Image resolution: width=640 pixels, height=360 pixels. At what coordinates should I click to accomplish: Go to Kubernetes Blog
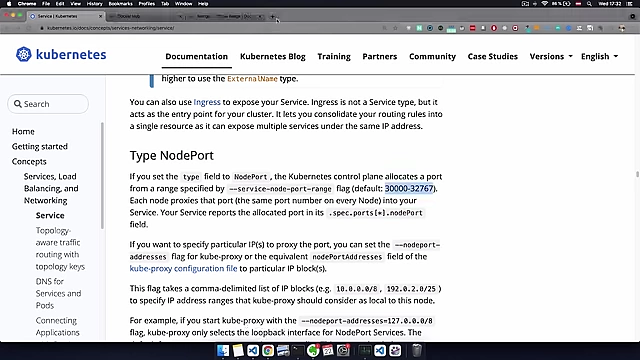[273, 56]
